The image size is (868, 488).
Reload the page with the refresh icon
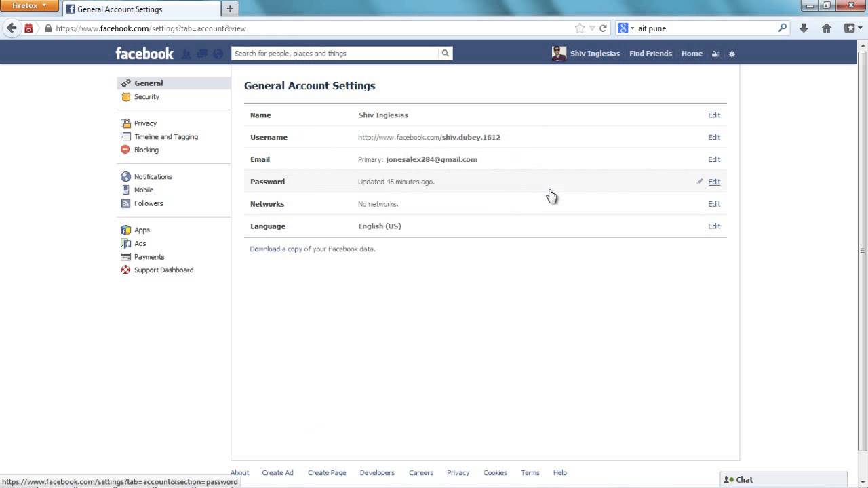click(603, 28)
